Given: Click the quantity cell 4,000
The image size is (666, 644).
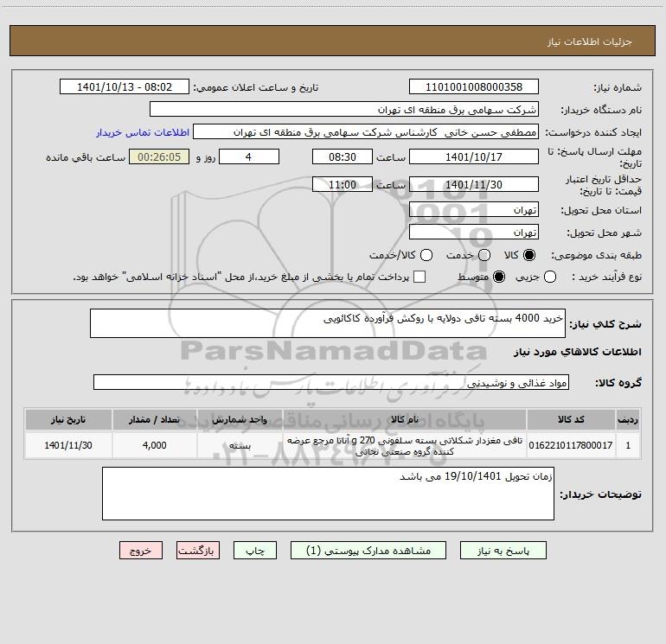Looking at the screenshot, I should [x=154, y=445].
